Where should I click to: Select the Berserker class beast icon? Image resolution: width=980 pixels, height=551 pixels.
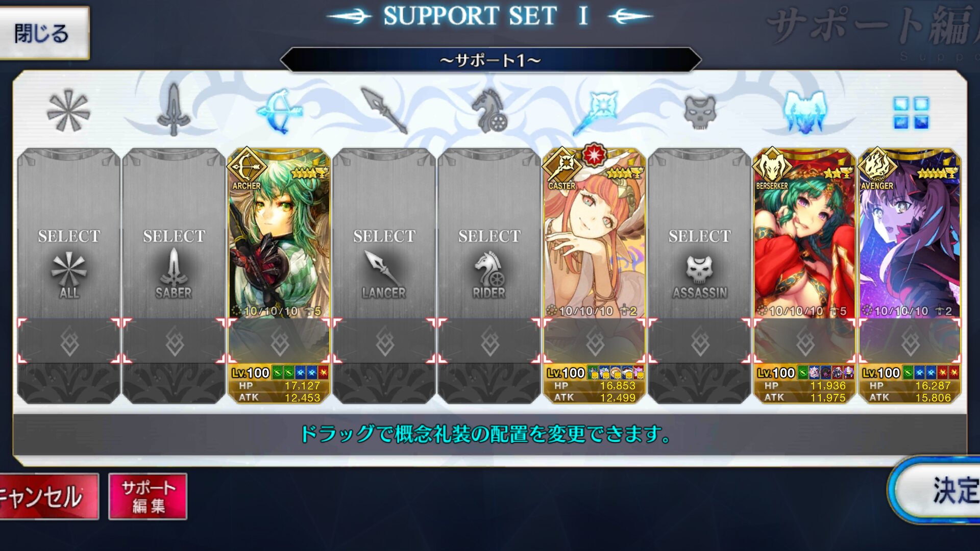[805, 111]
